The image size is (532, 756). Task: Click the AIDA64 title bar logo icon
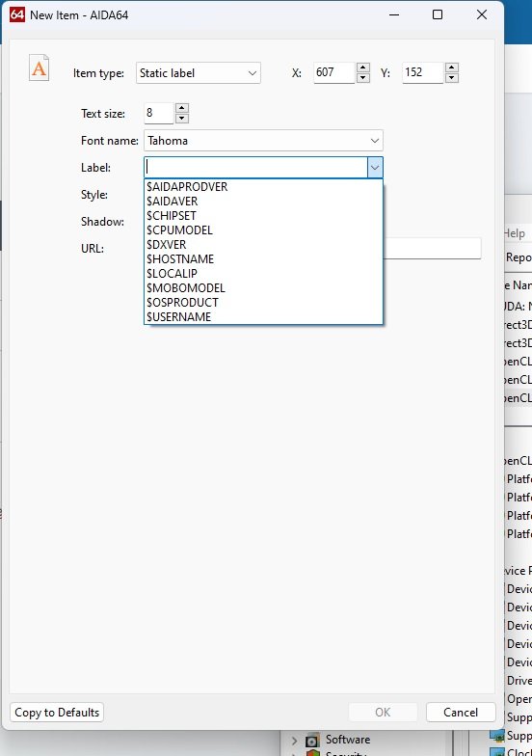coord(17,14)
